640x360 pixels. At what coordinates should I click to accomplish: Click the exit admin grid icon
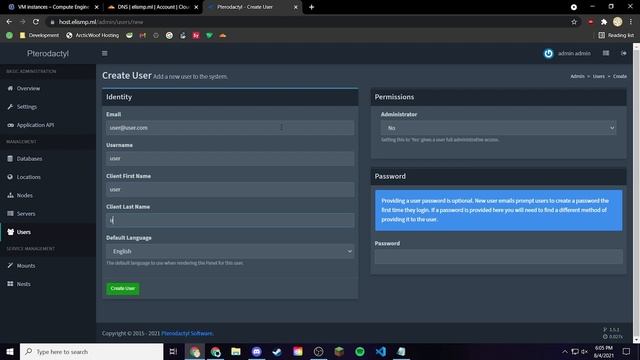tap(606, 53)
